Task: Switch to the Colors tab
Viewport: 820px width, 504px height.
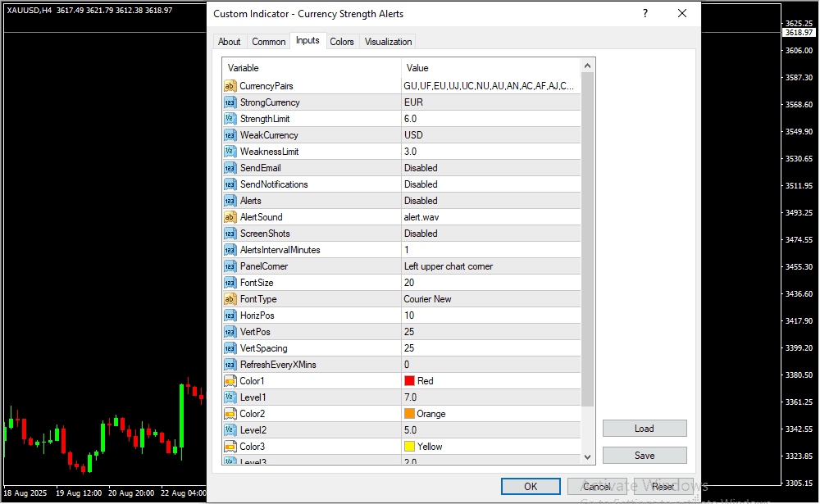Action: click(342, 42)
